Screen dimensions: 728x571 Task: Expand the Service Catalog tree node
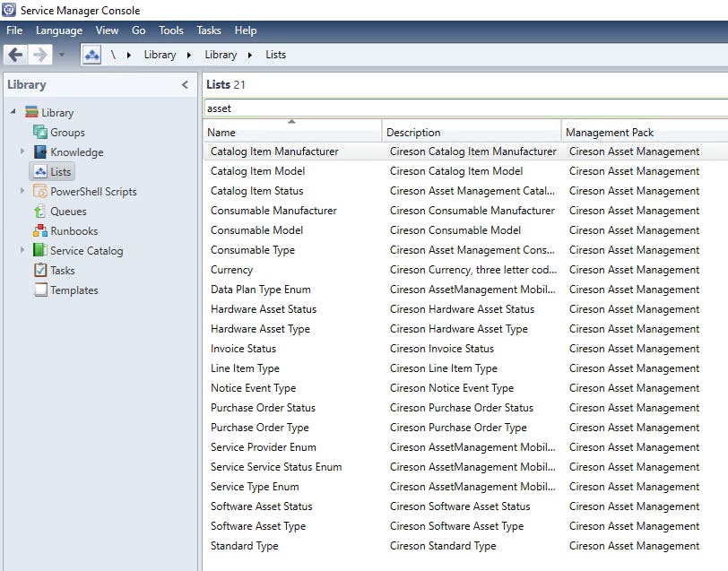point(22,250)
